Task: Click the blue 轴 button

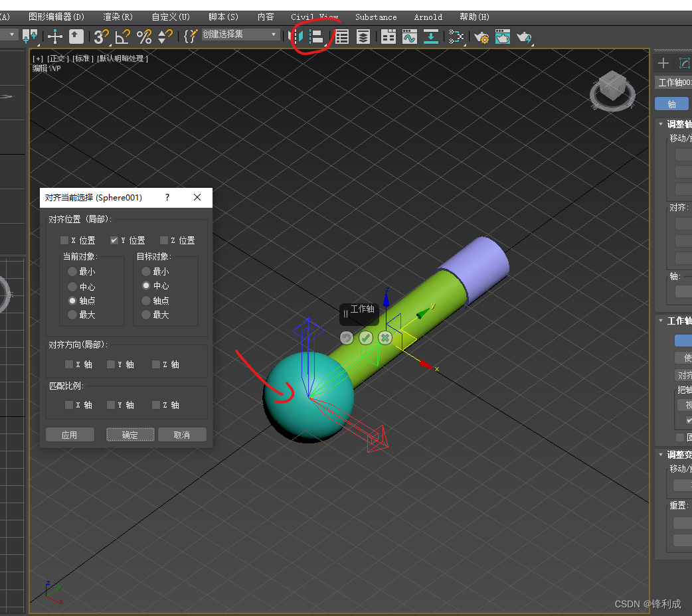Action: click(671, 104)
